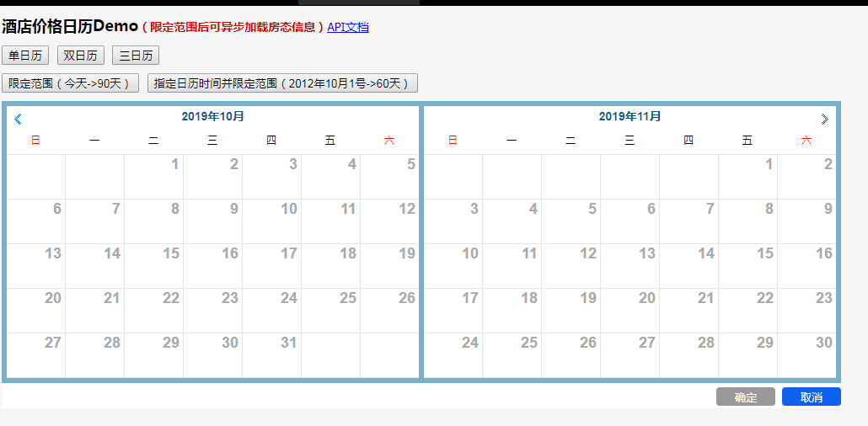The image size is (868, 426).
Task: Click the 酒店价格日历Demo heading
Action: (70, 25)
